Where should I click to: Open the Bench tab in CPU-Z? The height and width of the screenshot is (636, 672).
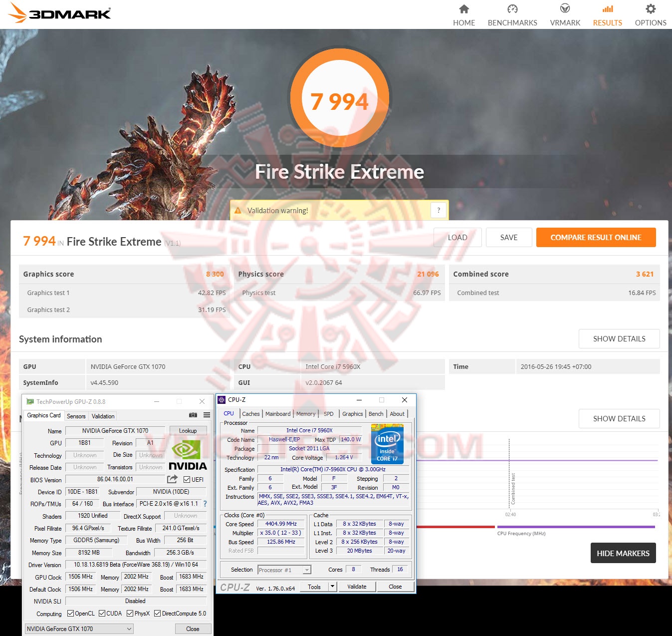tap(376, 414)
